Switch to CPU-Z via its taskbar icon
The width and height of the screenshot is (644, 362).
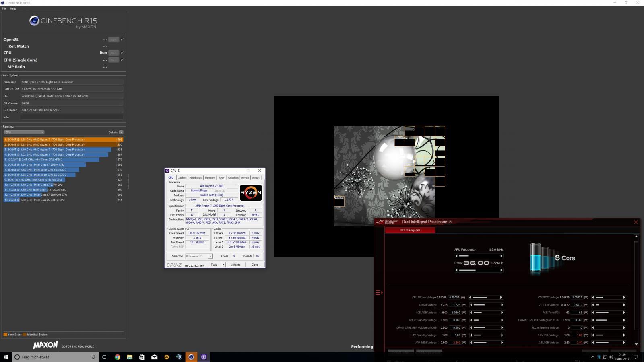[204, 357]
